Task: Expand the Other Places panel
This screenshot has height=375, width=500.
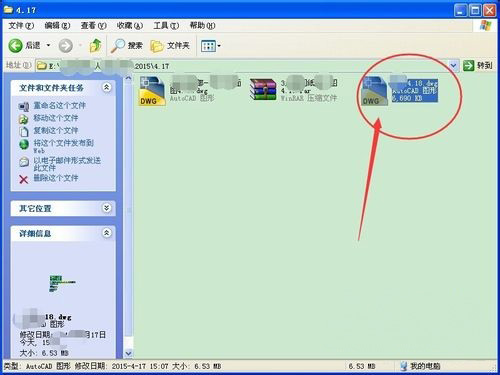Action: click(106, 208)
